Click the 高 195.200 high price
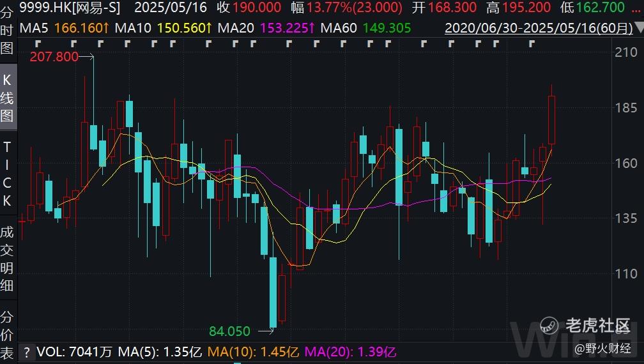Viewport: 644px width, 364px height. point(518,8)
